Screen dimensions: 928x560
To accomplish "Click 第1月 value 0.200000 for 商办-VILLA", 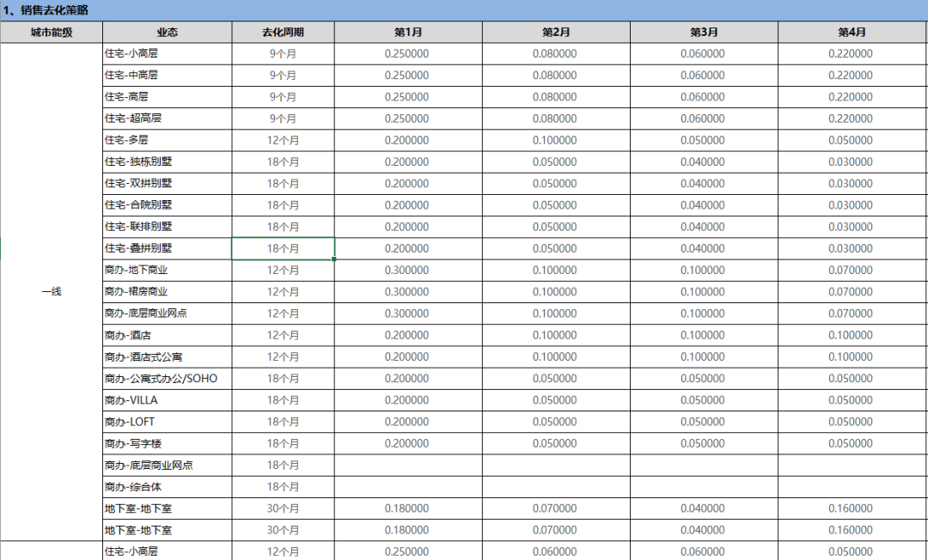I will point(408,400).
